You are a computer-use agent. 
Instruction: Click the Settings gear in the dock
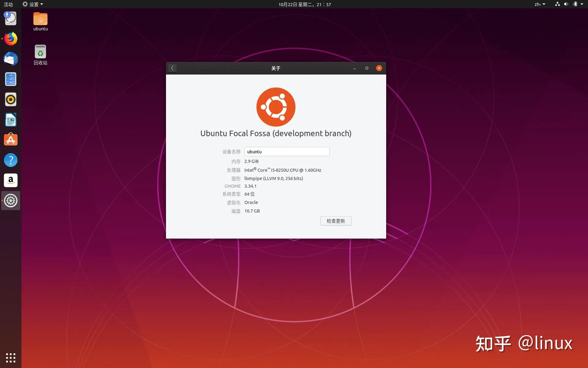point(10,201)
